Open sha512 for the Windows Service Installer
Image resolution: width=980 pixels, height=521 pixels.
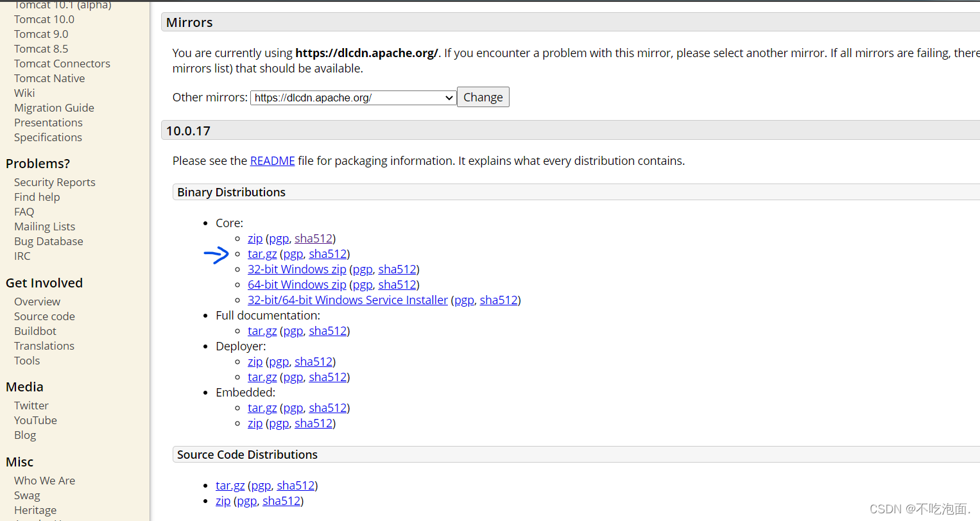pyautogui.click(x=499, y=300)
